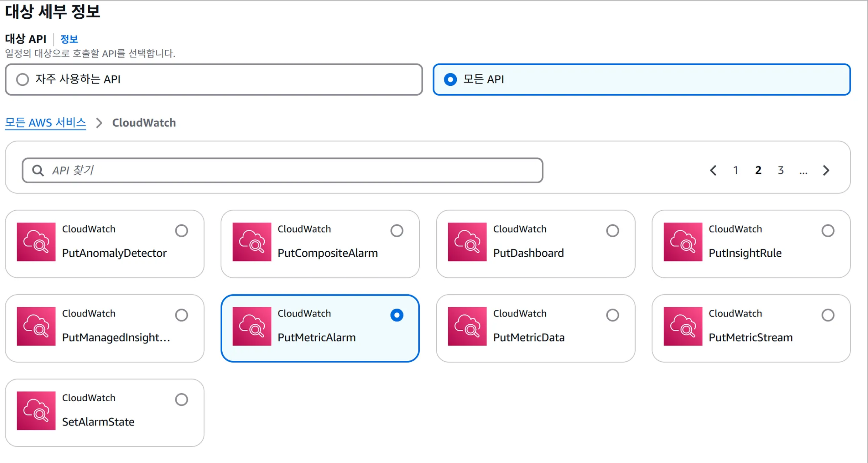Click the CloudWatch icon on SetAlarmState card
Image resolution: width=868 pixels, height=463 pixels.
click(36, 410)
